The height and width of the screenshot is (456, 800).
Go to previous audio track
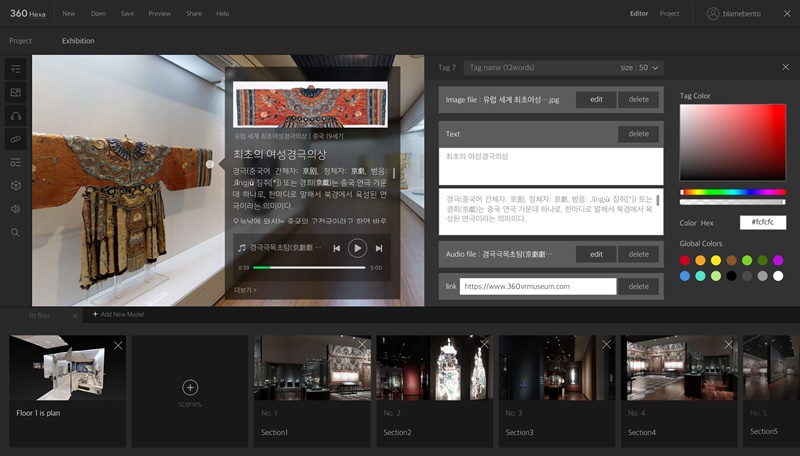tap(337, 248)
